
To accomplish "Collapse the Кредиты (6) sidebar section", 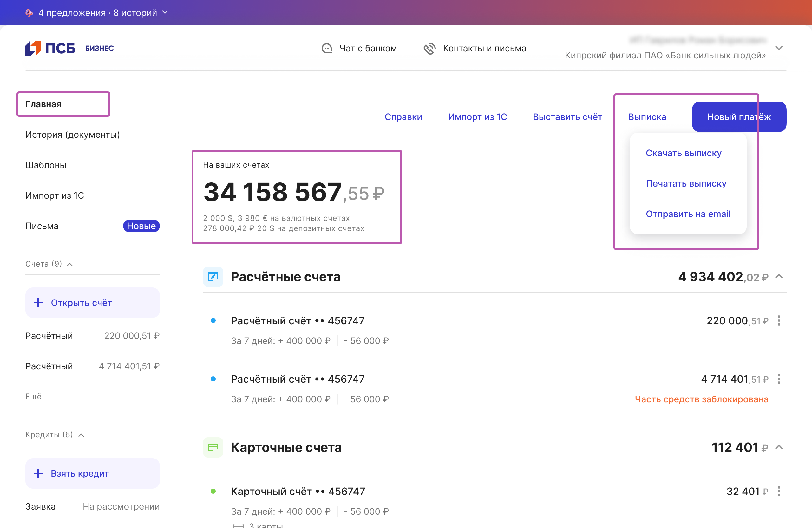I will (81, 435).
